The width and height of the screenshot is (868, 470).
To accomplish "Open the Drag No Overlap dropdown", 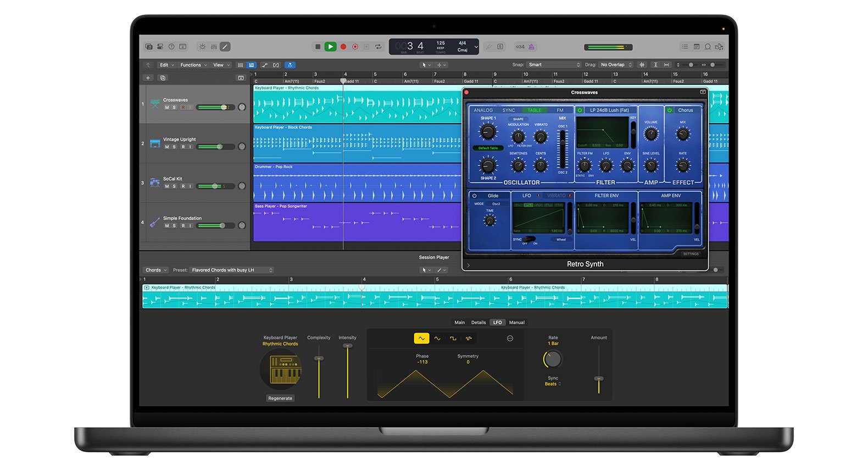I will (x=616, y=65).
